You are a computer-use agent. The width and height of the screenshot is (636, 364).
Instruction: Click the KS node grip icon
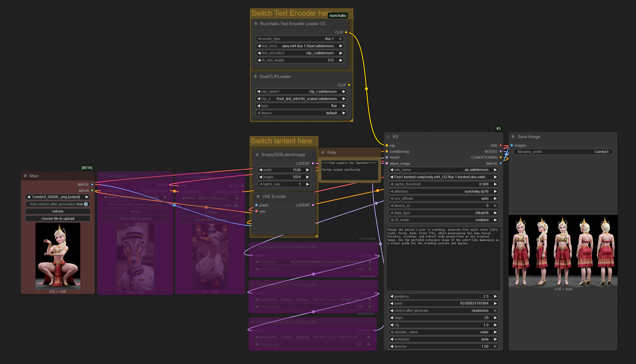point(388,137)
